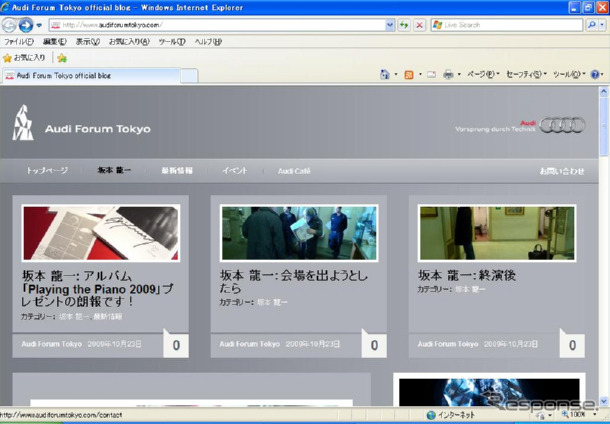The width and height of the screenshot is (610, 424).
Task: Click category link under 会場を出ようとしたら post
Action: tap(272, 302)
